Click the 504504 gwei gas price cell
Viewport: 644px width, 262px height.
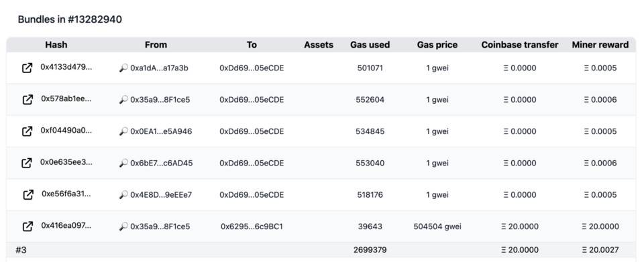437,226
